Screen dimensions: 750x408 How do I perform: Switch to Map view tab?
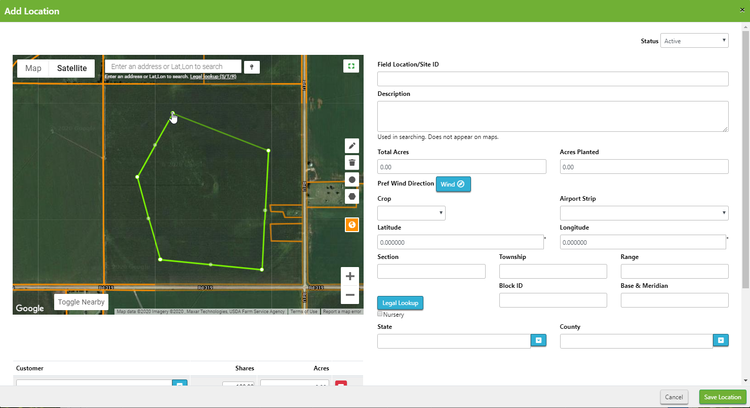point(33,68)
